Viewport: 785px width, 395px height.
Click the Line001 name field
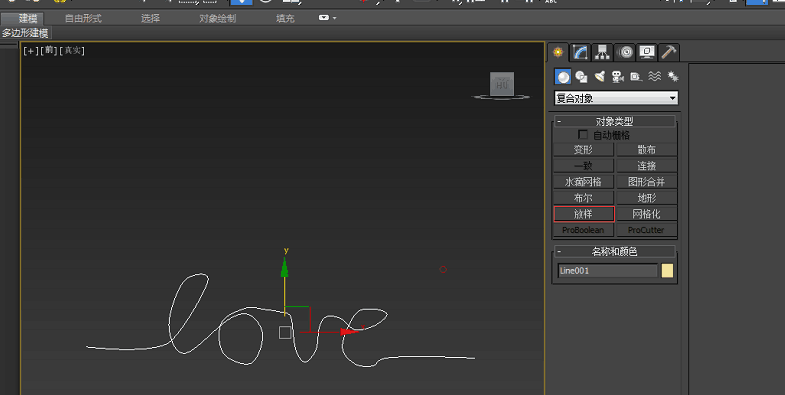click(x=607, y=271)
